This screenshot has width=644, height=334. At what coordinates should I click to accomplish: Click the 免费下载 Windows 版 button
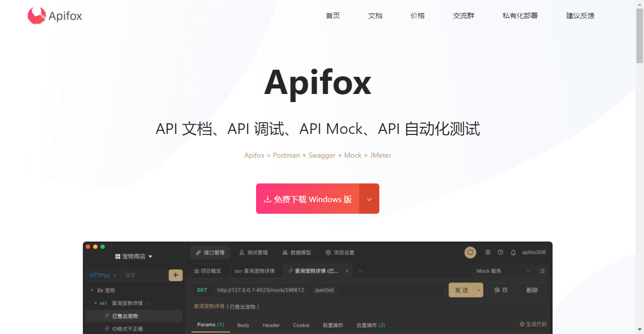pos(308,199)
